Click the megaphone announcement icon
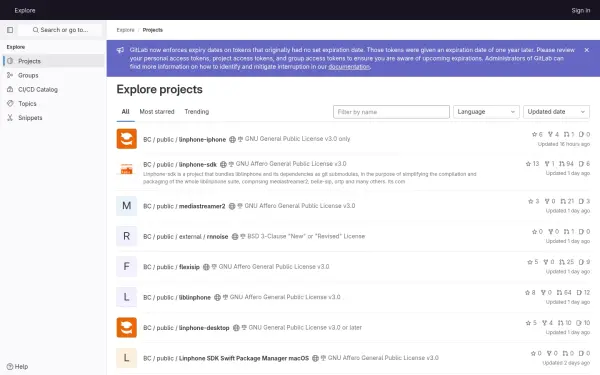Viewport: 600px width, 375px height. (x=120, y=50)
